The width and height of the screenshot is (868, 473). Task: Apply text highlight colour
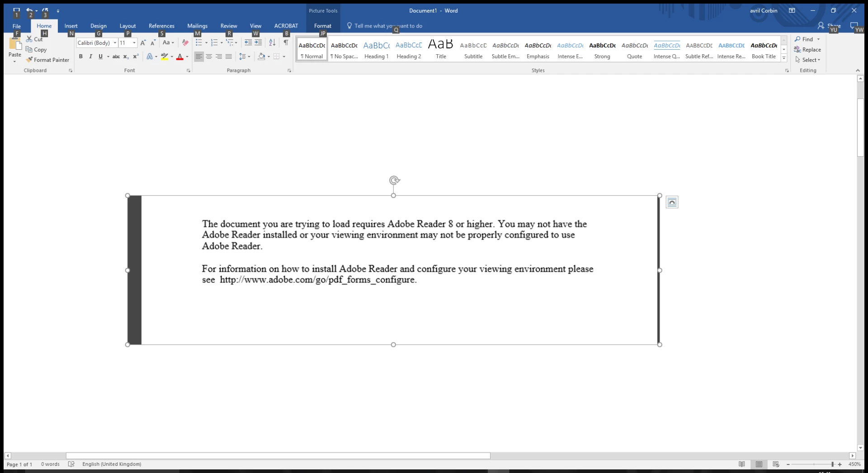pyautogui.click(x=165, y=56)
